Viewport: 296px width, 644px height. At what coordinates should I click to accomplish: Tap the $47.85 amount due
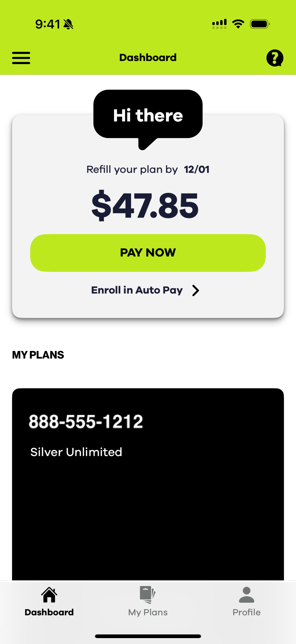pos(145,205)
